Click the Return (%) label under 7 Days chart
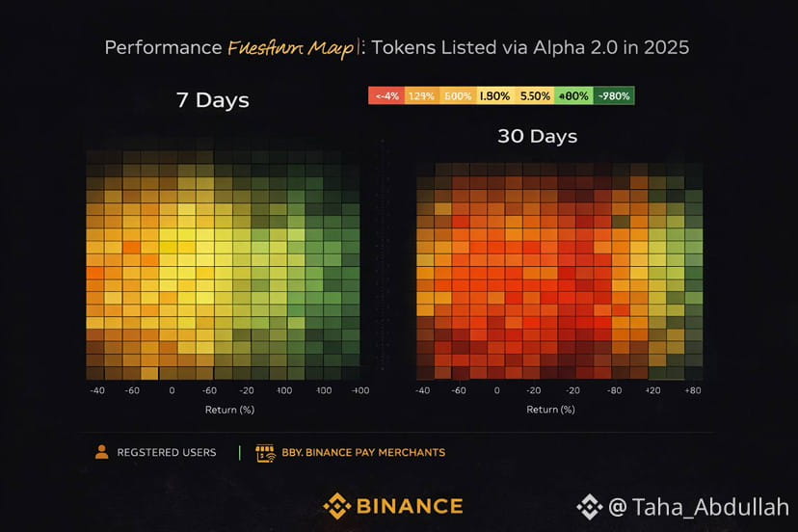This screenshot has height=532, width=798. click(229, 410)
